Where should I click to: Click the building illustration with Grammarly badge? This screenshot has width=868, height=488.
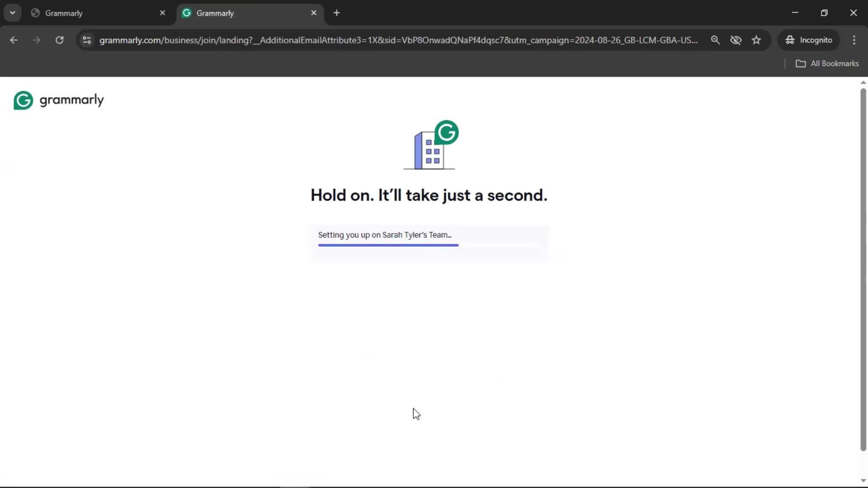coord(430,145)
